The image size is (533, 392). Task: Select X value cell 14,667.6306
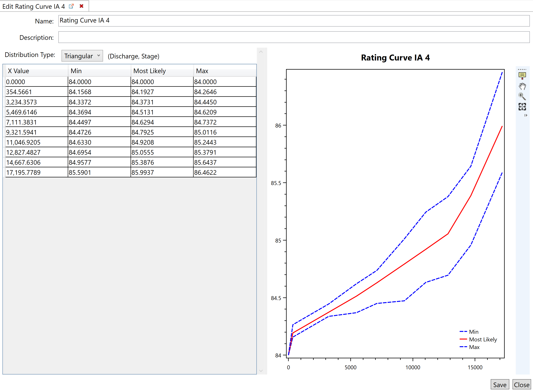pos(37,162)
